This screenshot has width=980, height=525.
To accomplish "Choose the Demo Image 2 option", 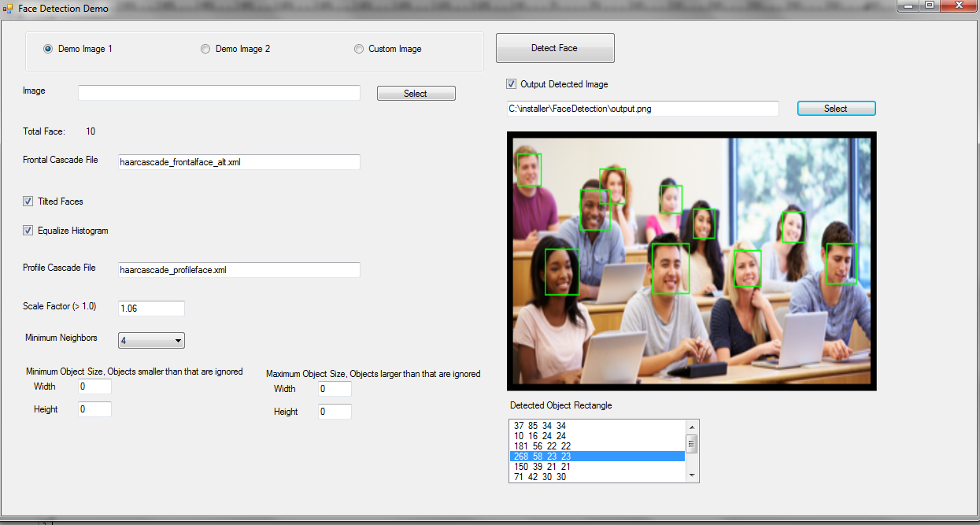I will click(x=205, y=49).
